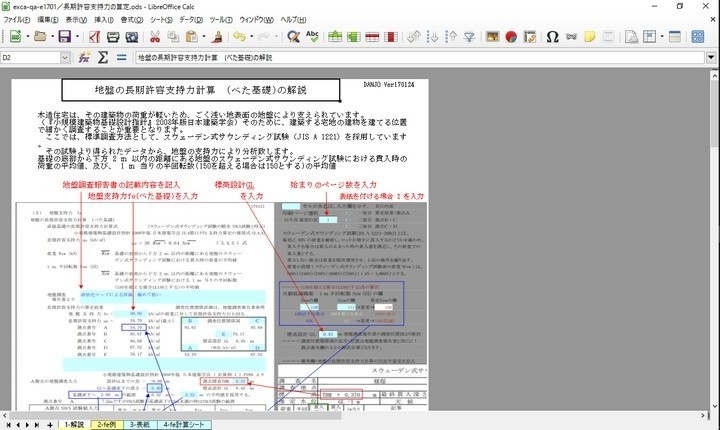Switch to the 3-表紙 sheet tab
This screenshot has height=430, width=720.
click(140, 425)
